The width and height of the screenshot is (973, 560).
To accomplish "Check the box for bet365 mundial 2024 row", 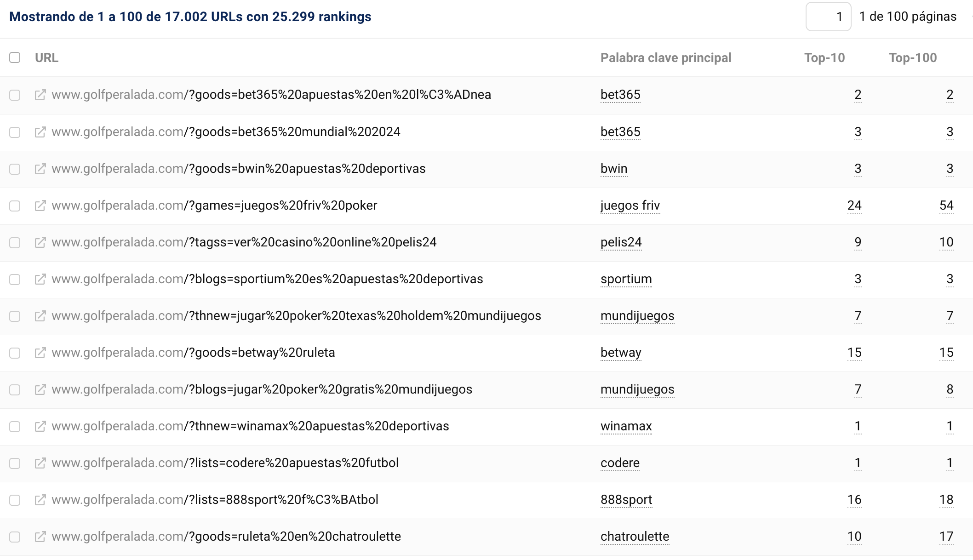I will [15, 132].
